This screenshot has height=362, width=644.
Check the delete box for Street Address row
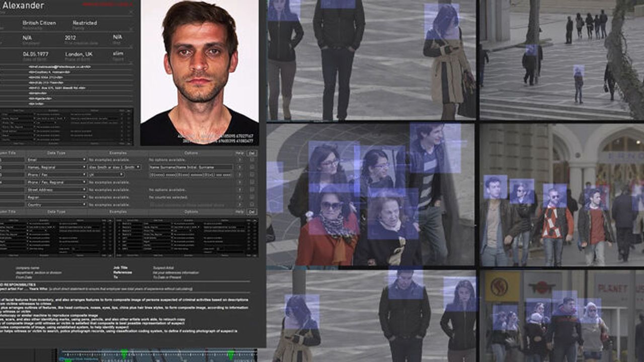(252, 190)
